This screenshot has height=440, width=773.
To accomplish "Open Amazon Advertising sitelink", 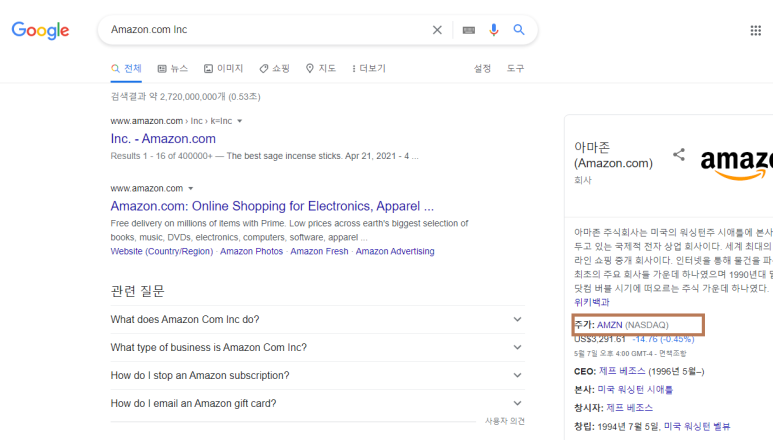I will tap(395, 251).
